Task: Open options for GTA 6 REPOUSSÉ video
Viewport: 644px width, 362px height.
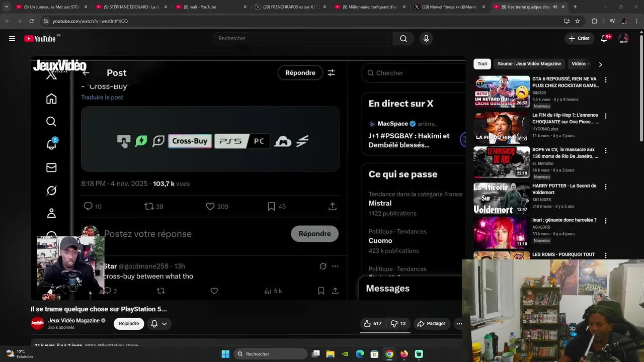Action: [605, 79]
